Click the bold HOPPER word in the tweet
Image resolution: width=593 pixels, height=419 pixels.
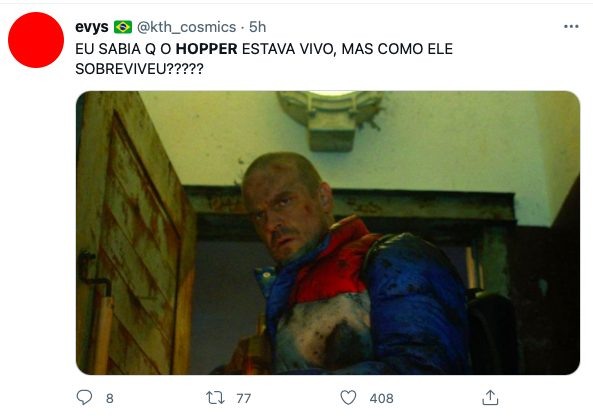(206, 49)
